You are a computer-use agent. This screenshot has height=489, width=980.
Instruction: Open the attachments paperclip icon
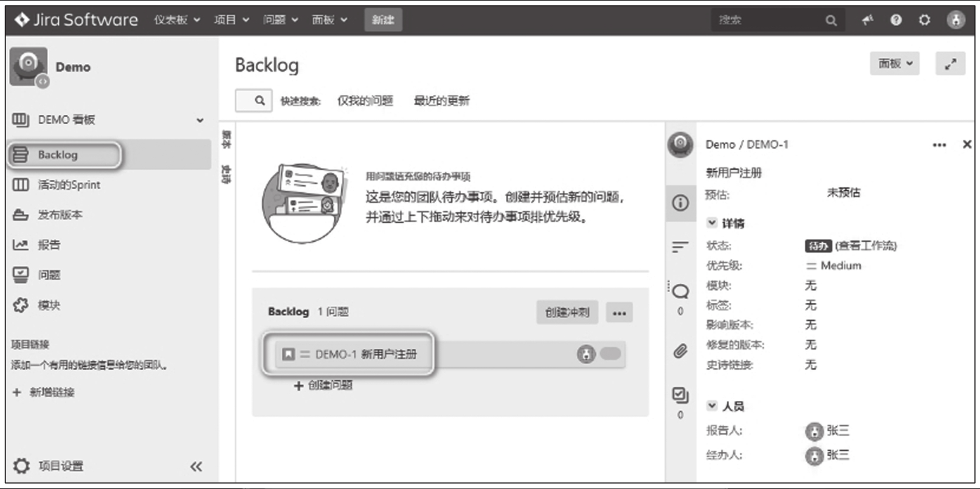pos(680,351)
